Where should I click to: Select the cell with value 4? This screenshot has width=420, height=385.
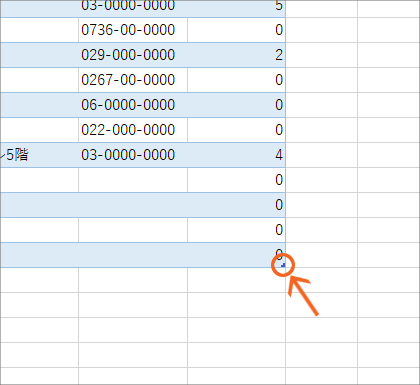click(236, 155)
